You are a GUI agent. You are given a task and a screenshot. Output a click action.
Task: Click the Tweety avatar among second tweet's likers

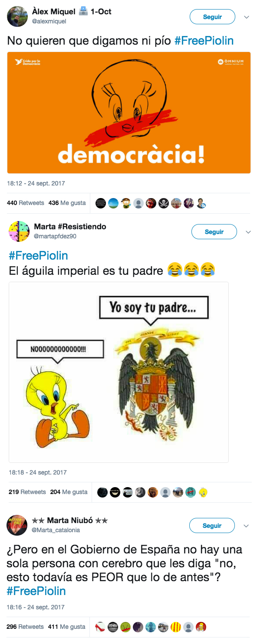(x=203, y=492)
